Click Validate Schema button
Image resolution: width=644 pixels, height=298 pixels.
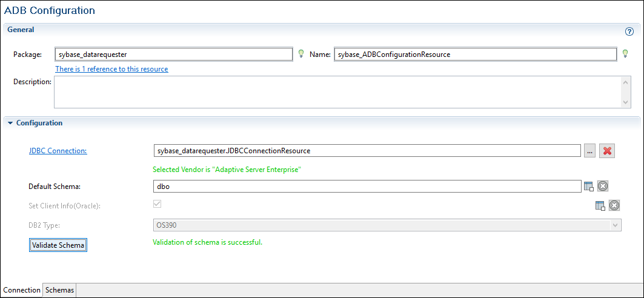[x=58, y=245]
